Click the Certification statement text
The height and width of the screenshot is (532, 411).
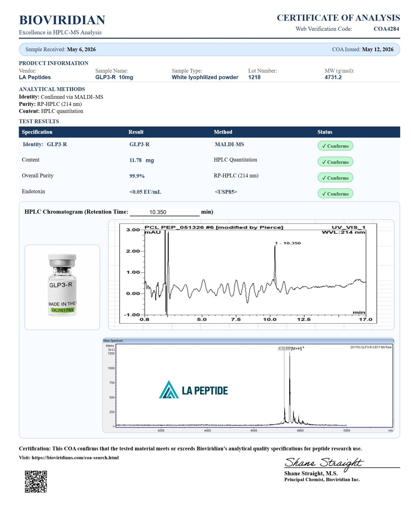pos(190,448)
